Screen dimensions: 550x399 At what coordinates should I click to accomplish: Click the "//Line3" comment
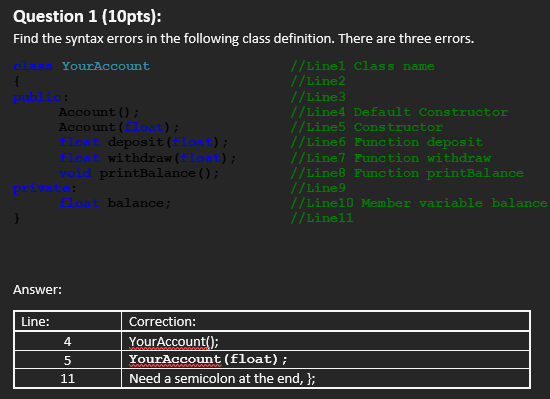click(x=318, y=97)
